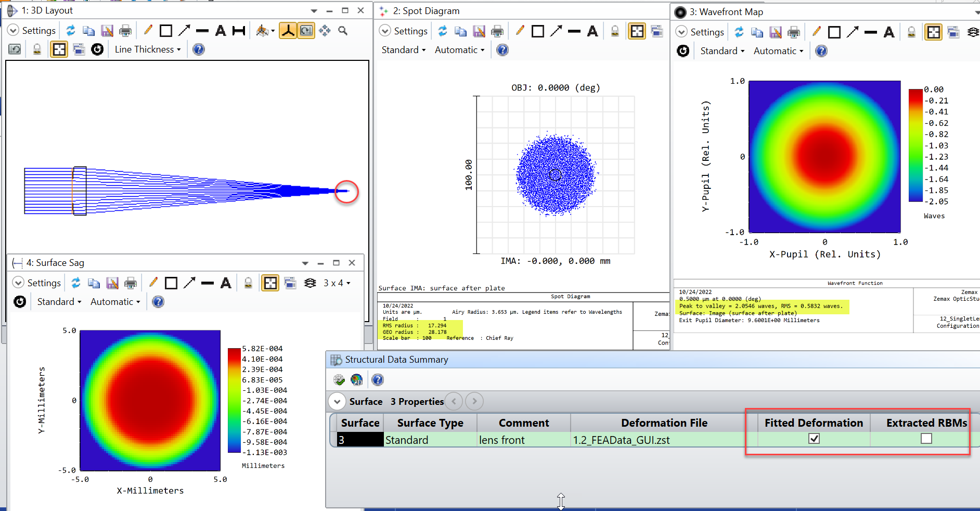This screenshot has height=511, width=980.
Task: Lock the Wavefront Map window
Action: pos(911,32)
